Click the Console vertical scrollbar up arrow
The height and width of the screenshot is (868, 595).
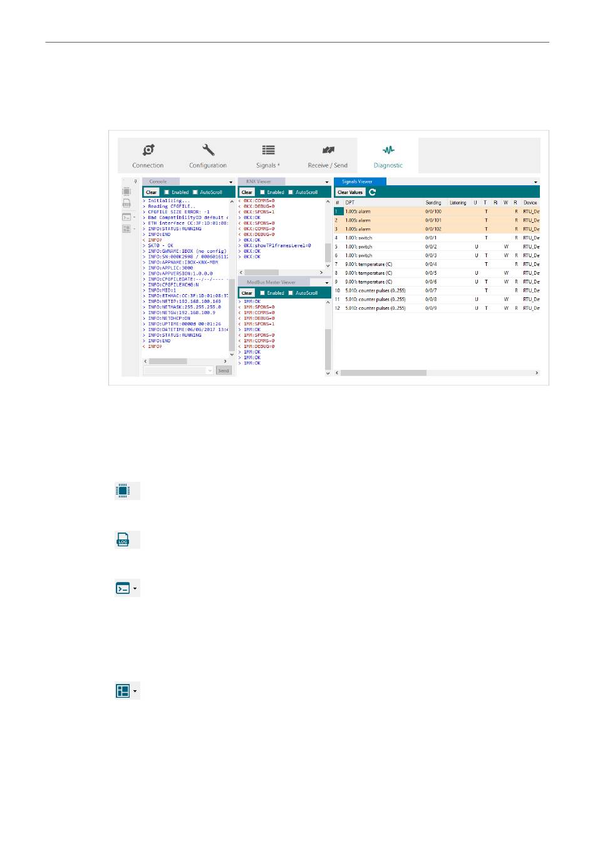(x=232, y=202)
